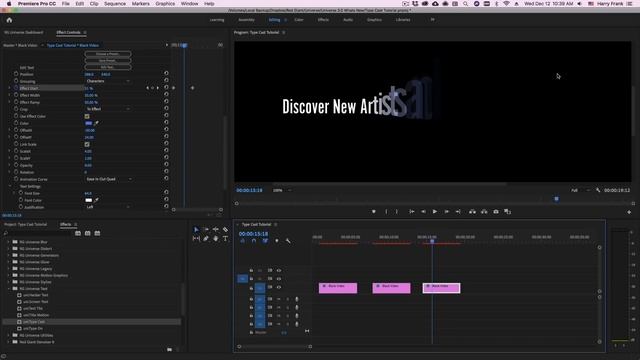Screen dimensions: 640x360
Task: Select the Hand tool
Action: (216, 238)
